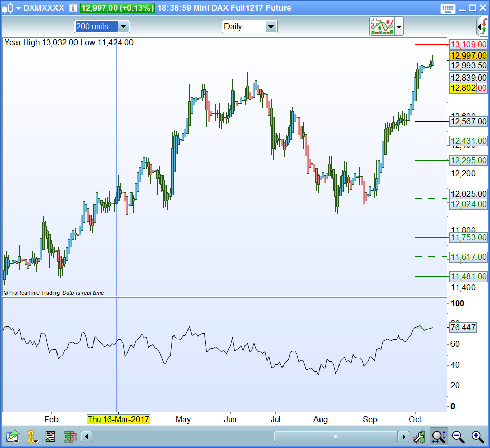
Task: Toggle the auto-zoom magnifier with arrows icon
Action: (439, 436)
